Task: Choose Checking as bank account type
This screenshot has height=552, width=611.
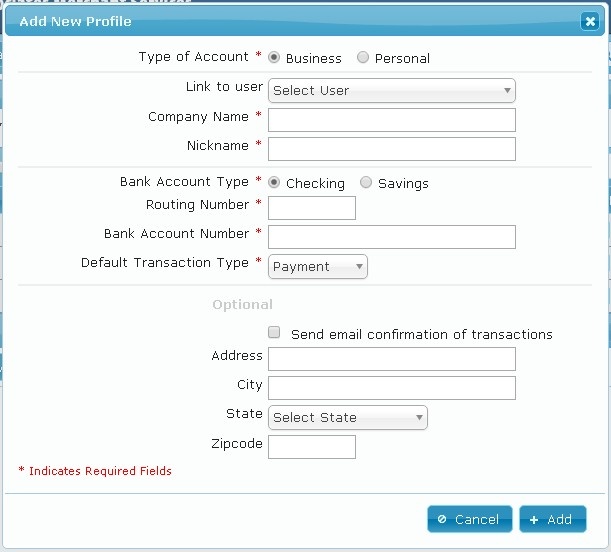Action: pyautogui.click(x=274, y=183)
